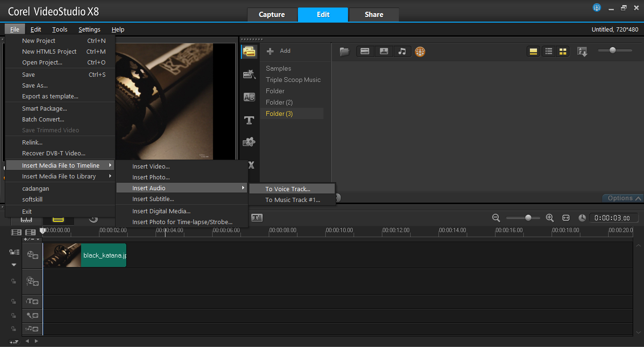This screenshot has height=347, width=644.
Task: Open the Transition (AB) library icon
Action: pos(249,97)
